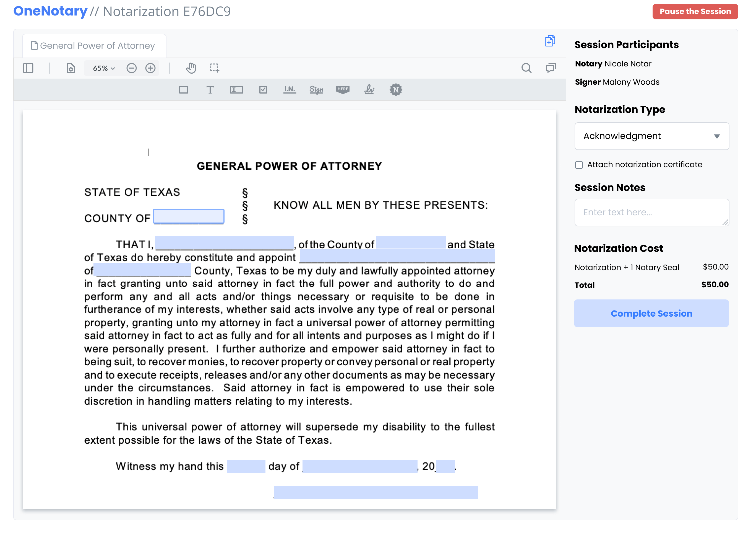Click the Session Notes text area
This screenshot has width=756, height=538.
651,212
